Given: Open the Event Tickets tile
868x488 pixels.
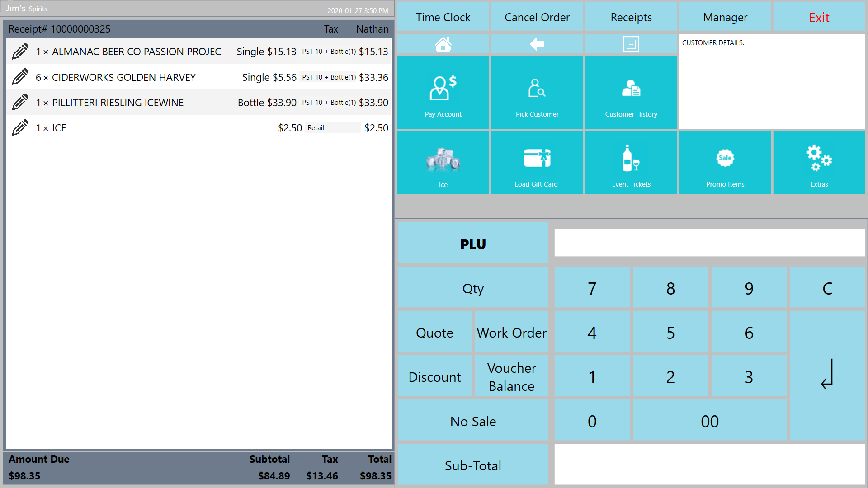Looking at the screenshot, I should click(x=631, y=163).
